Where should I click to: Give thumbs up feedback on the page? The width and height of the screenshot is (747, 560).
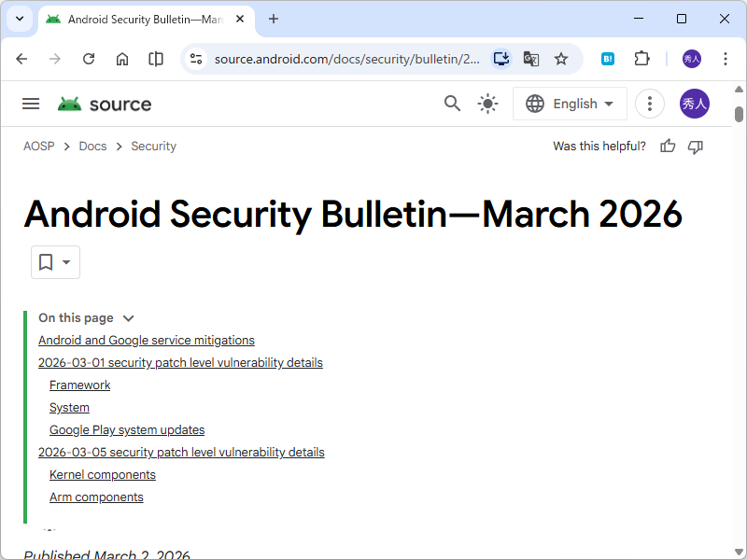click(x=667, y=147)
